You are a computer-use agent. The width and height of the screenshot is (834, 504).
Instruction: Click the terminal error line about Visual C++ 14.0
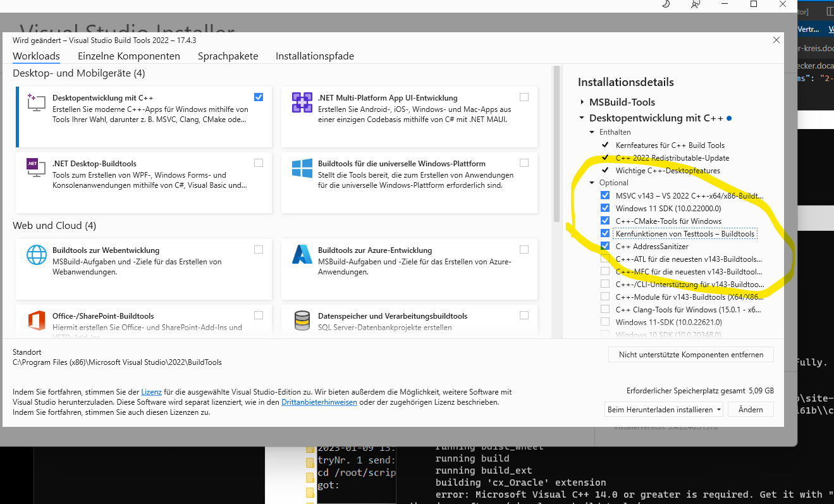coord(634,494)
